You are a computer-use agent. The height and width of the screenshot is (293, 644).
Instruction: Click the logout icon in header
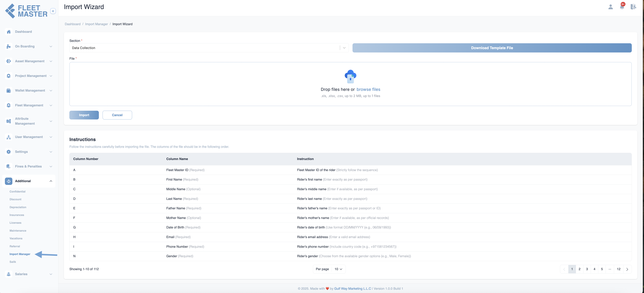[633, 7]
